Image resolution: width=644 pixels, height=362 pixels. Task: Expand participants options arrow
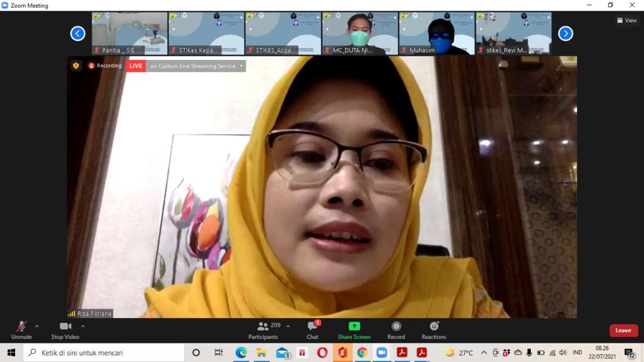coord(288,326)
